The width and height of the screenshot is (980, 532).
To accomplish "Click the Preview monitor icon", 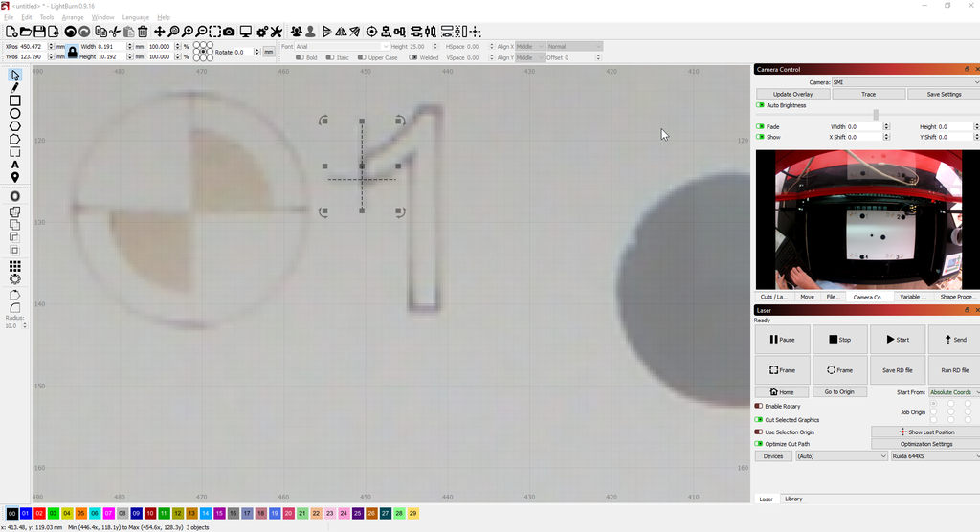I will tap(245, 32).
